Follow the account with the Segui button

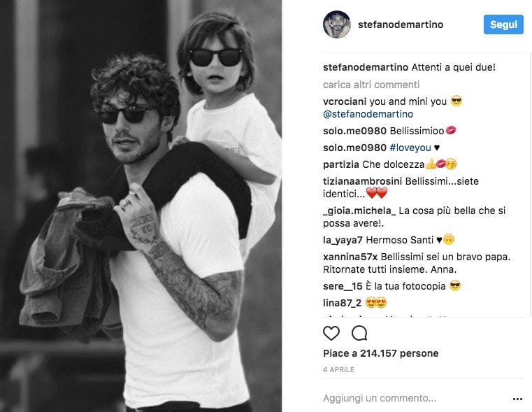coord(503,24)
